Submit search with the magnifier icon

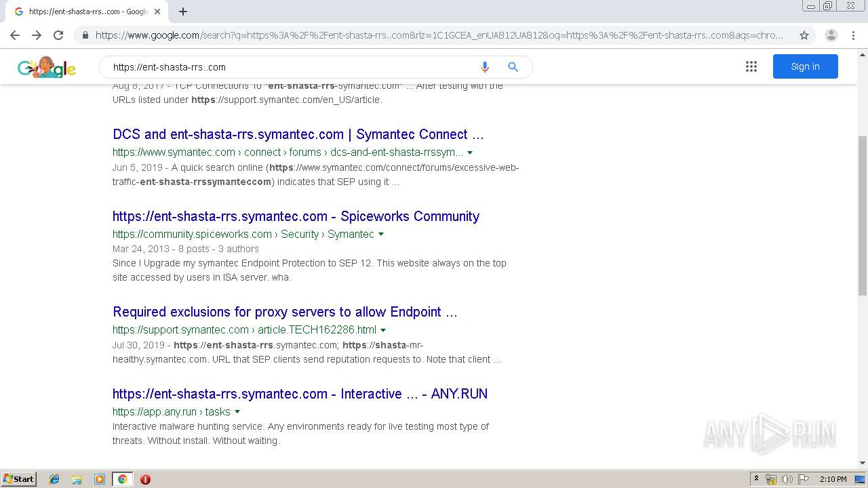513,67
